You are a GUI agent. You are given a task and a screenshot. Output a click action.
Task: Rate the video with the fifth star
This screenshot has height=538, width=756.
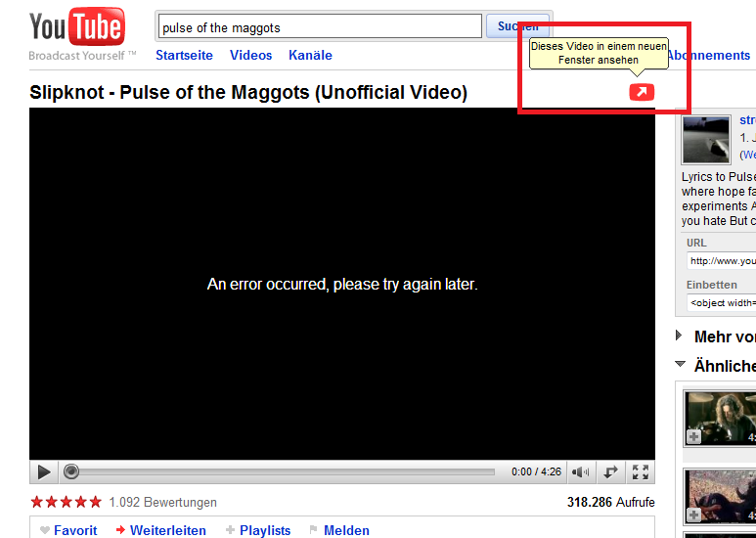click(x=96, y=503)
